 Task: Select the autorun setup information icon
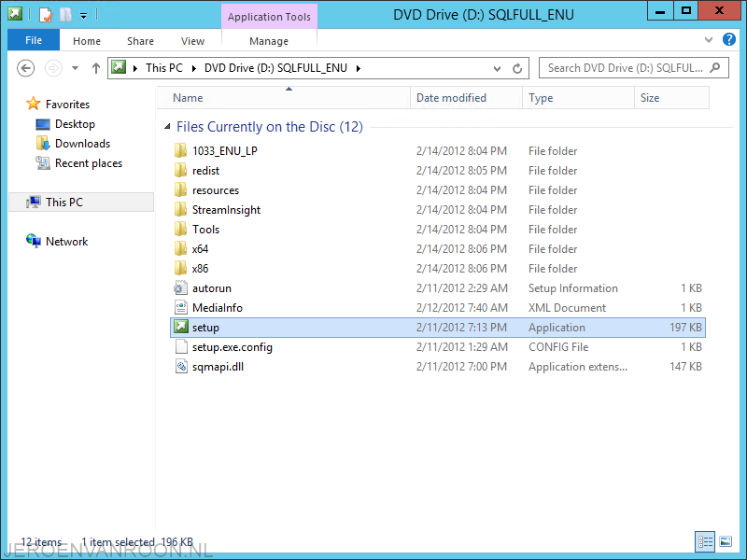(x=180, y=287)
